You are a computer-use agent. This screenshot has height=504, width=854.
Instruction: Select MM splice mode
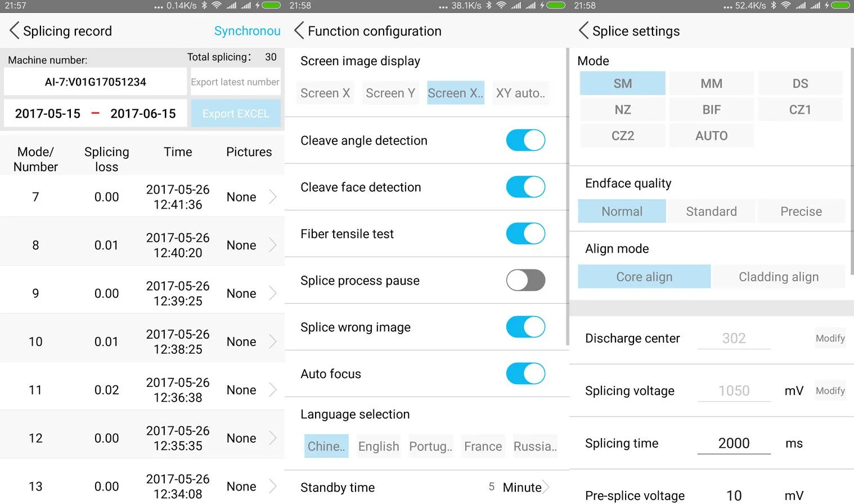(x=711, y=84)
